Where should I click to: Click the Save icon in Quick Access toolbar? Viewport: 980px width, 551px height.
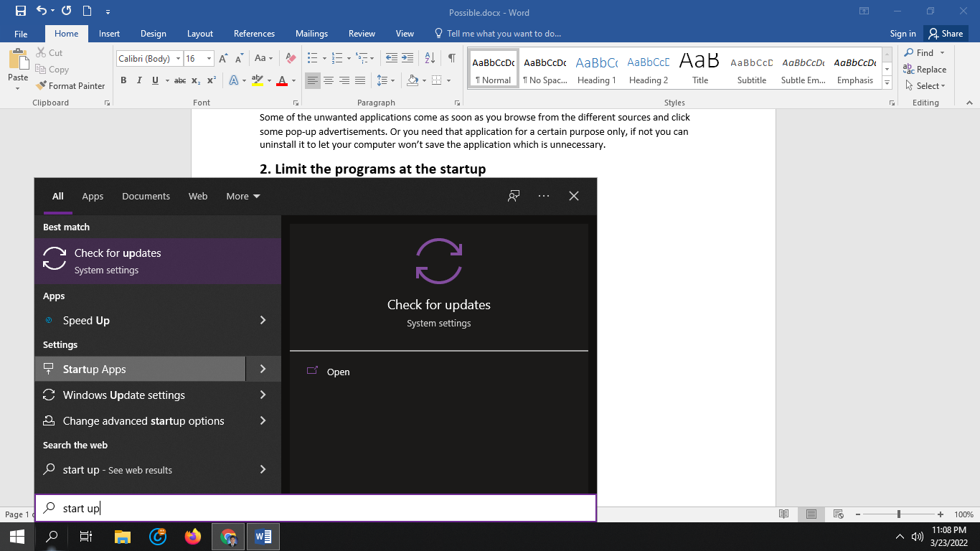[21, 11]
